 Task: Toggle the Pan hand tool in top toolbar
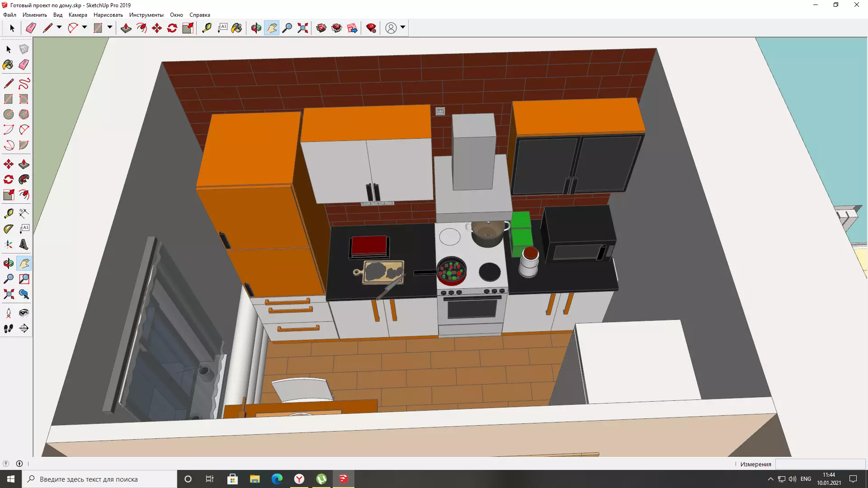272,28
